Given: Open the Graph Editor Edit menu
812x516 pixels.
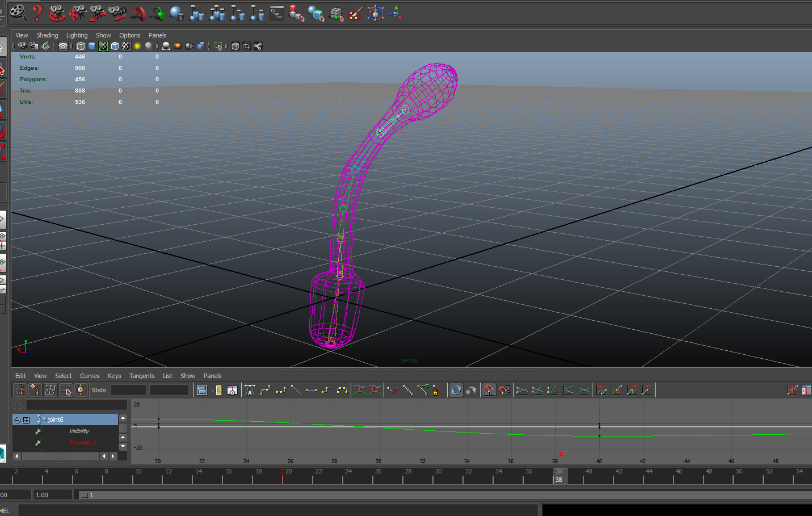Looking at the screenshot, I should [x=20, y=376].
